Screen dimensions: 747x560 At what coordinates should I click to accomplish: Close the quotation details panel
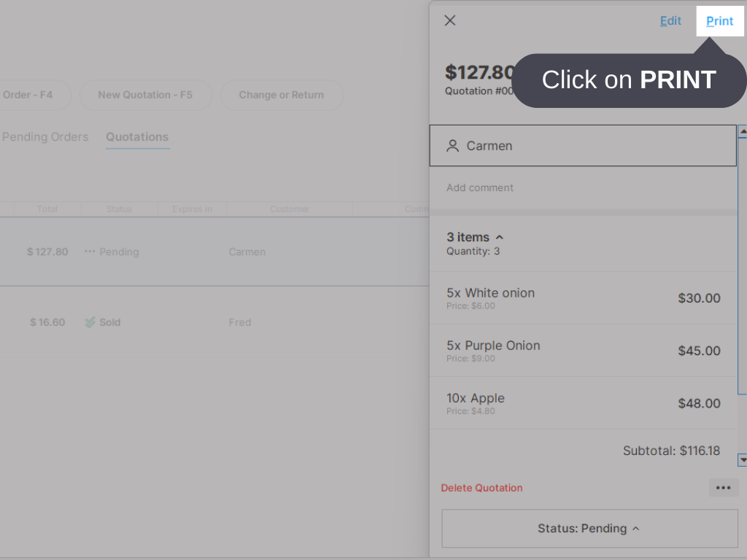[x=450, y=20]
